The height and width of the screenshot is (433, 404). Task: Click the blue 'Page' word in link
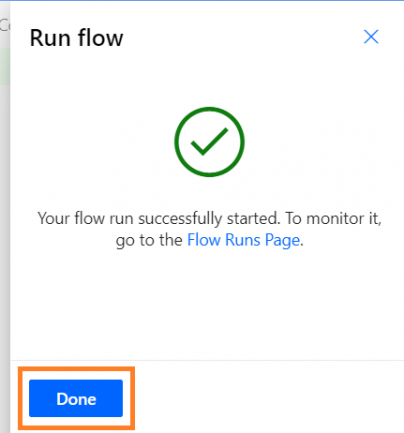point(282,241)
